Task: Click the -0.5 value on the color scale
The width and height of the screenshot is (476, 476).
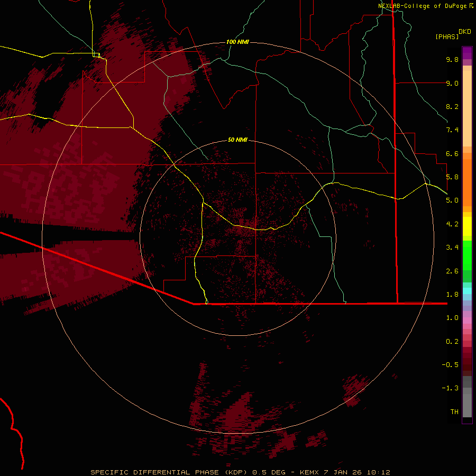Action: pos(450,365)
